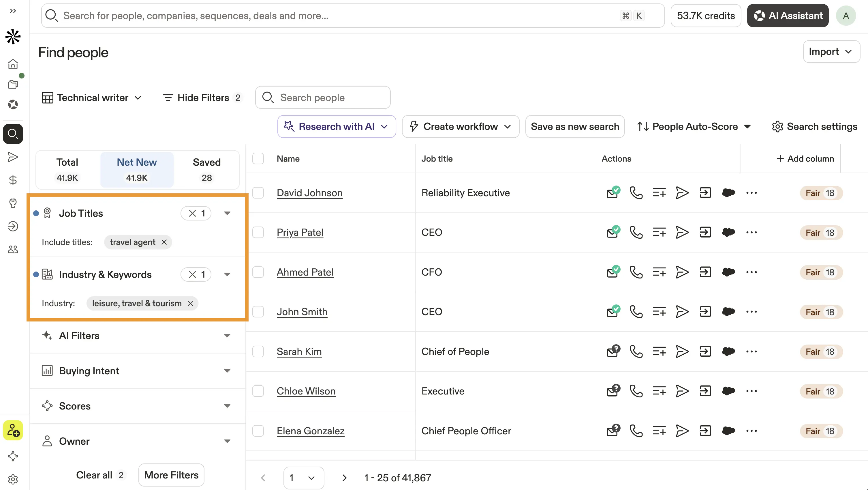Click phone icon for Priya Patel
Image resolution: width=868 pixels, height=490 pixels.
pyautogui.click(x=636, y=232)
